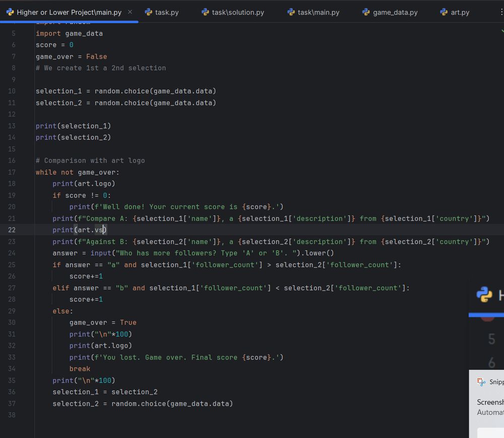Switch to the task.py tab
The image size is (504, 438).
click(x=162, y=12)
